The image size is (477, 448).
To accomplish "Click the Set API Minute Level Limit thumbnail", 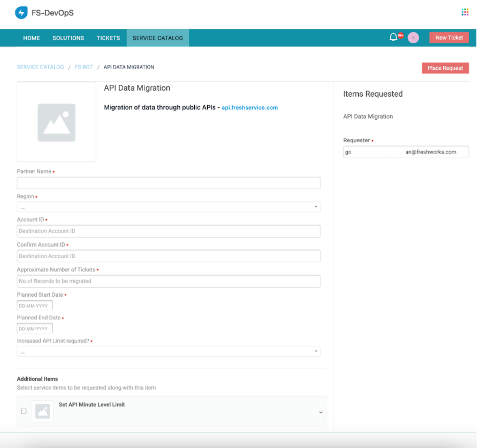I will tap(43, 411).
